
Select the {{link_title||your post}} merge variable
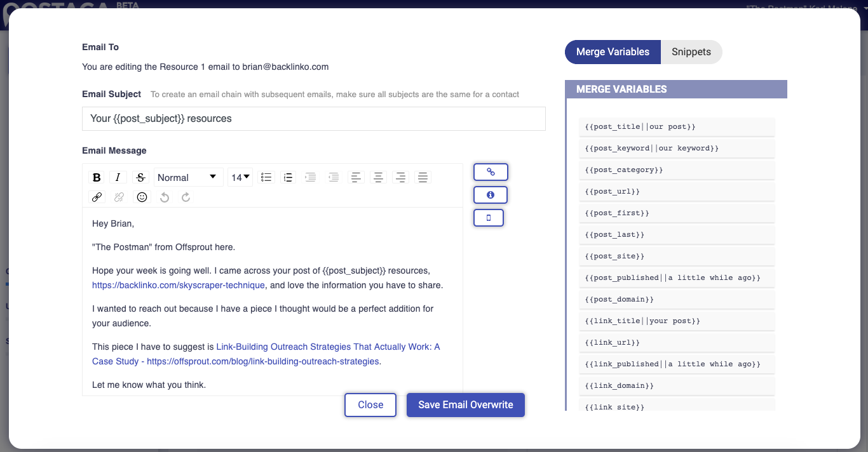point(677,321)
